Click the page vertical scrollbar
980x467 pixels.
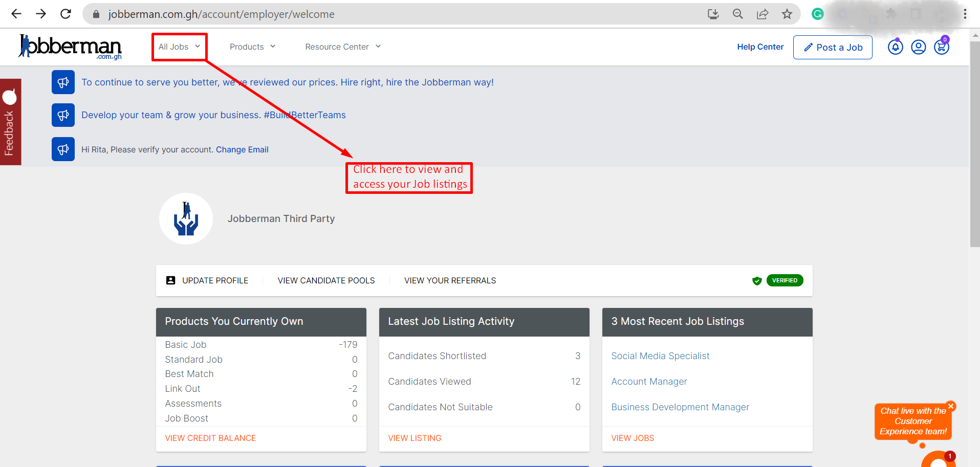pos(975,144)
